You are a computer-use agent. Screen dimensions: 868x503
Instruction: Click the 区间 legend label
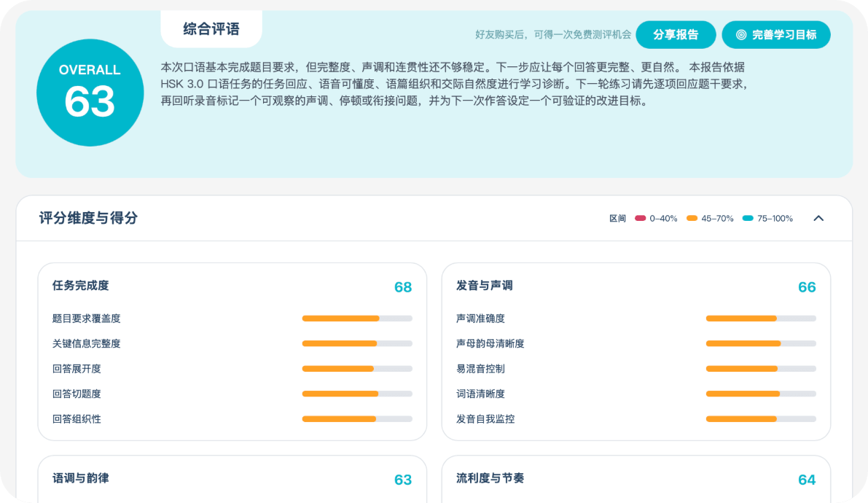tap(617, 218)
